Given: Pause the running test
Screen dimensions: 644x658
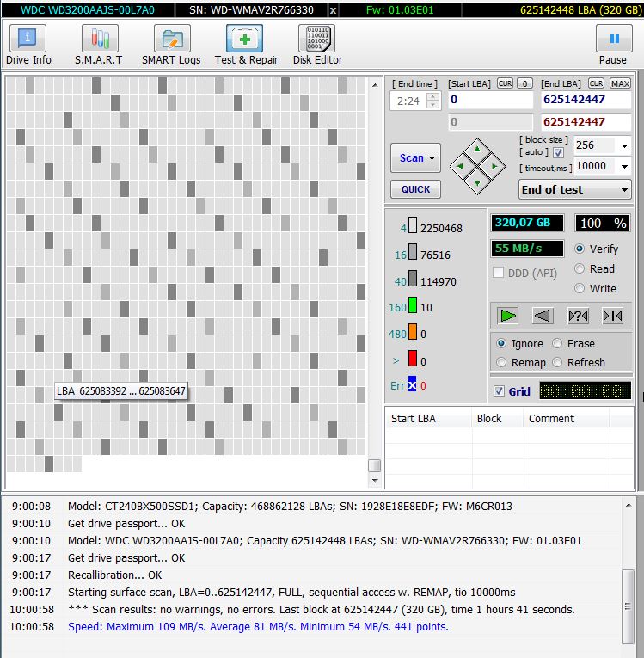Looking at the screenshot, I should pos(613,45).
